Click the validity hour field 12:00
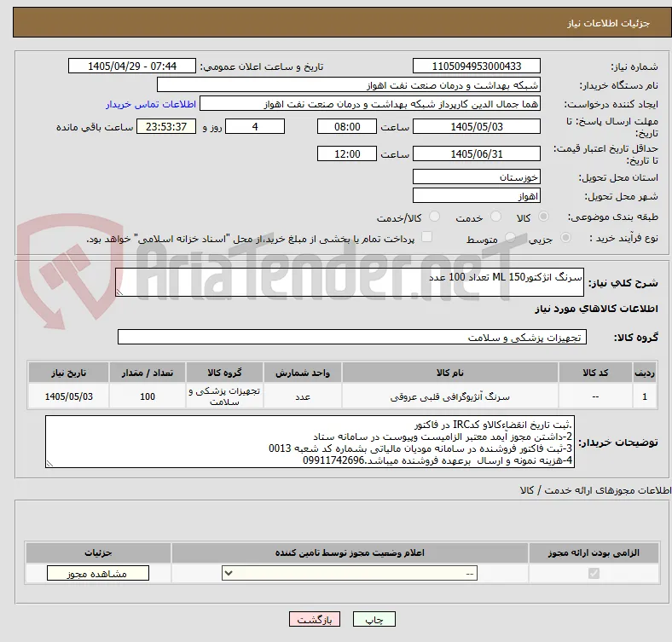Viewport: 672px width, 642px height. [347, 153]
